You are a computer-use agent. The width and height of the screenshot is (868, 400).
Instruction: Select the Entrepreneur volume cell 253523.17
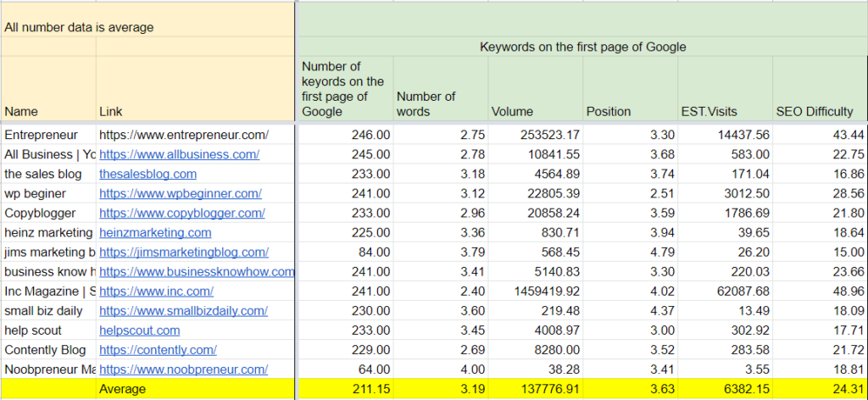pyautogui.click(x=536, y=135)
